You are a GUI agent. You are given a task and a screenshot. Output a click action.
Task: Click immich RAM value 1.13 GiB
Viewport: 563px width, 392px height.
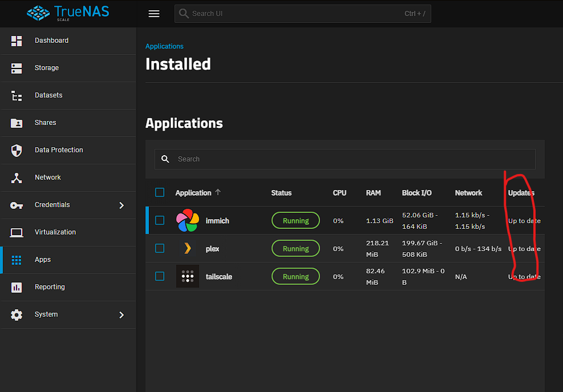click(379, 221)
